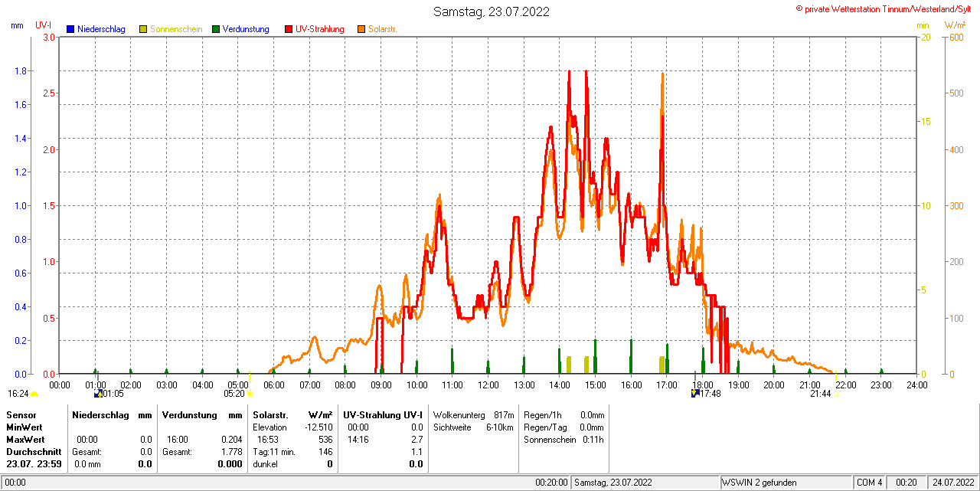Image resolution: width=980 pixels, height=491 pixels.
Task: Click the red UV-I axis unit label
Action: (44, 25)
